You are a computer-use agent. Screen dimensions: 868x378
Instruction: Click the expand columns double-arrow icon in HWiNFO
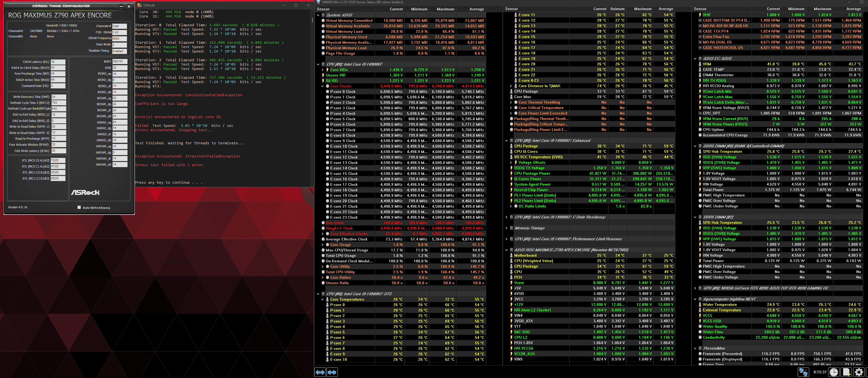coord(320,372)
